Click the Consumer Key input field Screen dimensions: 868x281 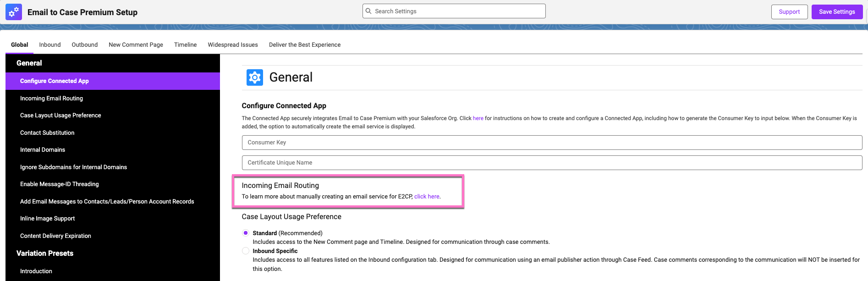pos(552,143)
